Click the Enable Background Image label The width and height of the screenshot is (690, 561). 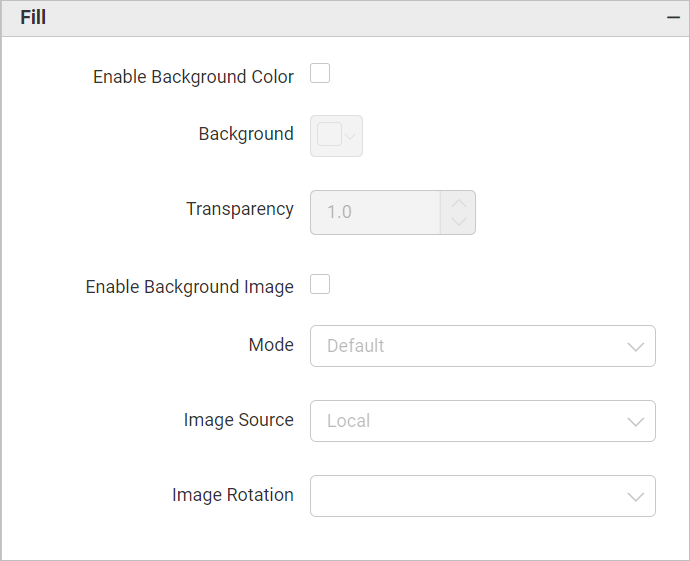point(190,287)
